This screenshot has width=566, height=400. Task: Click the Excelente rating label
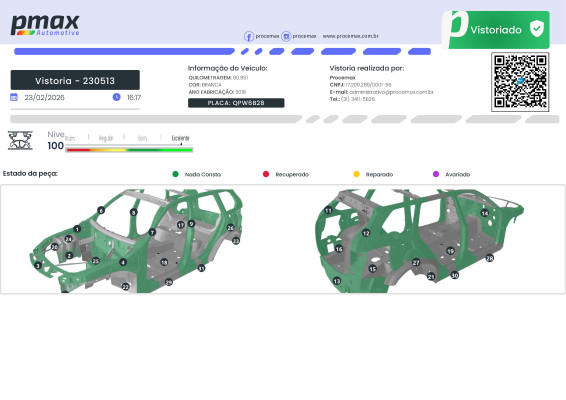point(180,138)
